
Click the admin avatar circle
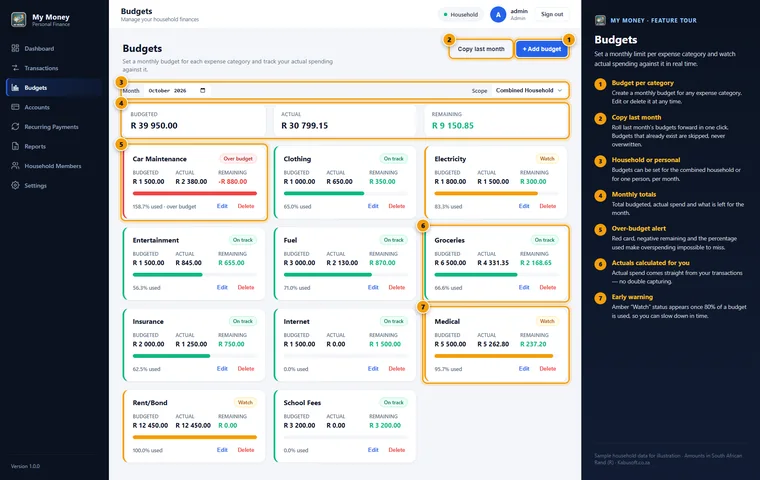[x=498, y=15]
